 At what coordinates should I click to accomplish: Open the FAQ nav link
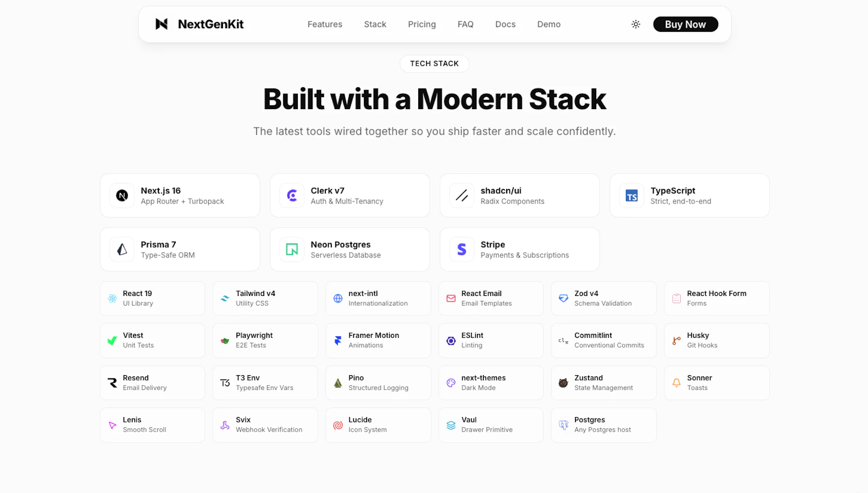(465, 24)
